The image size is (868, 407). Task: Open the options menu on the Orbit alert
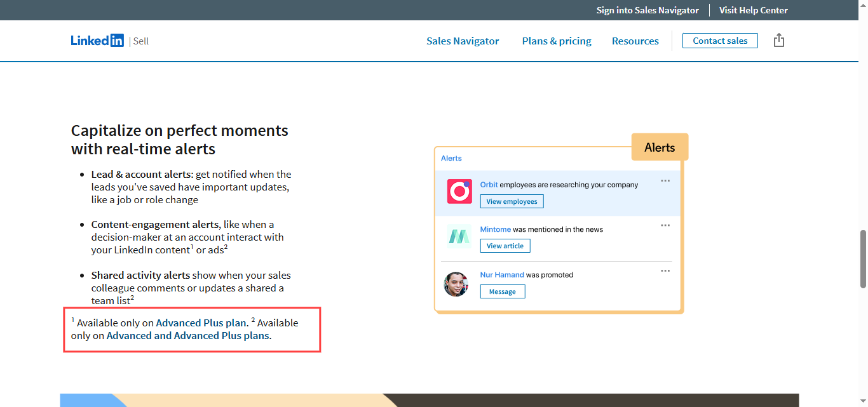[x=665, y=180]
